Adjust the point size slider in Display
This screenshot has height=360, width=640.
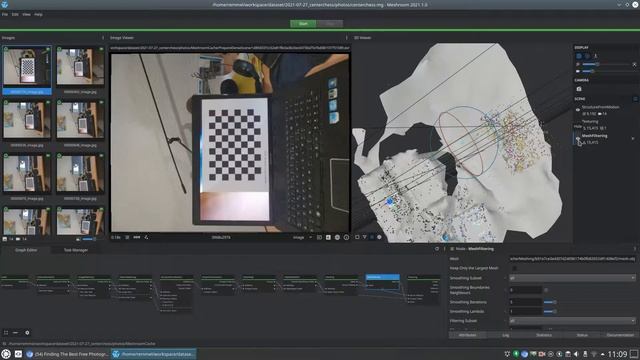pyautogui.click(x=606, y=64)
